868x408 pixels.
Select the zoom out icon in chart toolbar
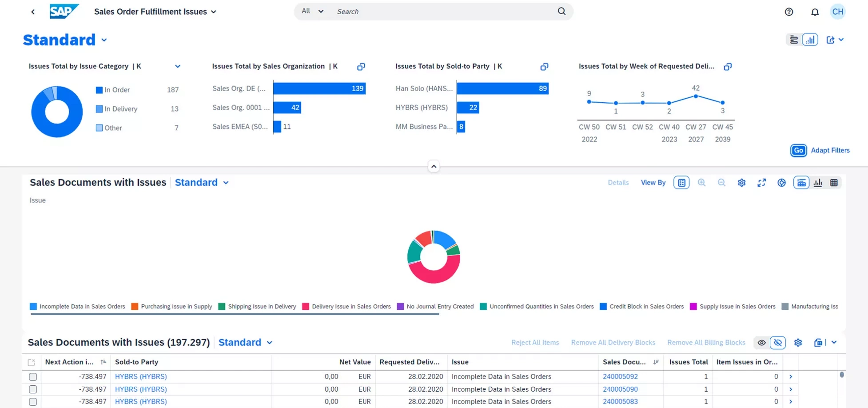coord(721,182)
